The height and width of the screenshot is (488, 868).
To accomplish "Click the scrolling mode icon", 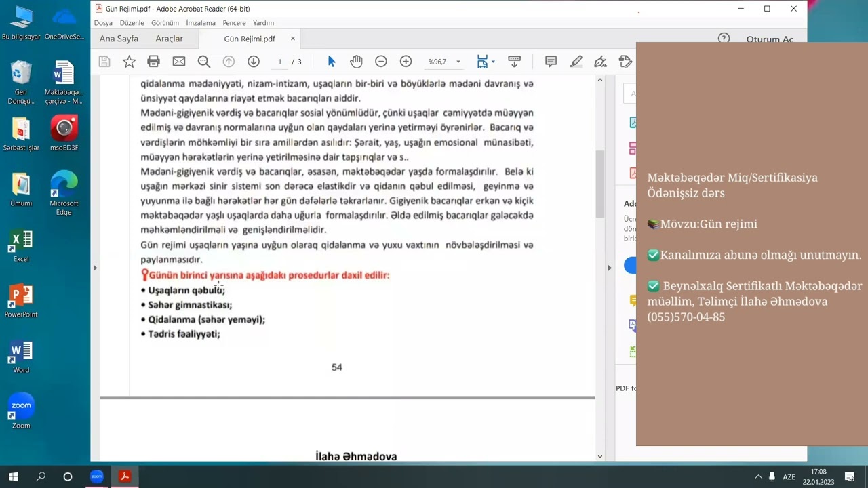I will pos(514,62).
